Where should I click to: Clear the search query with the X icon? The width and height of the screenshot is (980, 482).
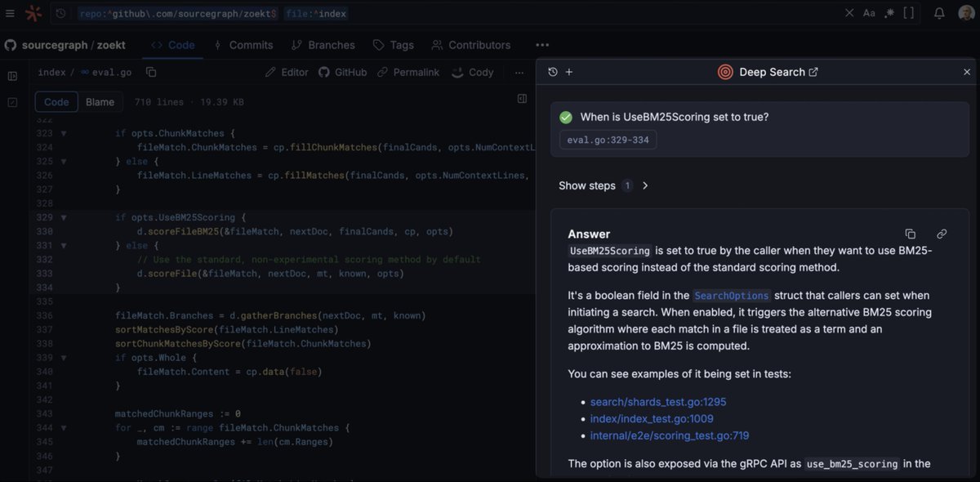pyautogui.click(x=849, y=13)
